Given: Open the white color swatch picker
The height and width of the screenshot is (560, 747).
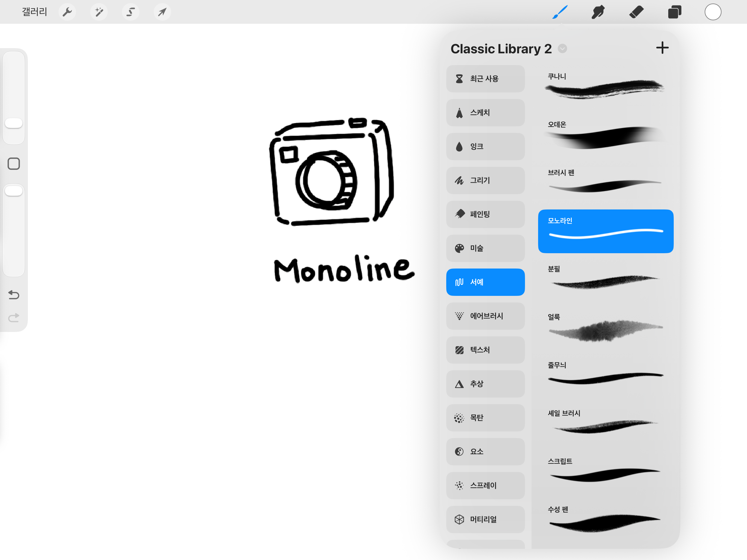Looking at the screenshot, I should click(713, 12).
